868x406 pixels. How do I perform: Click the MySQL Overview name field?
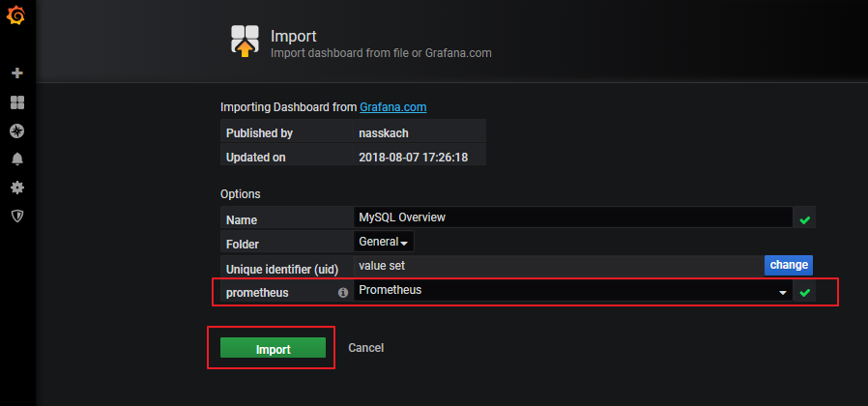[573, 217]
